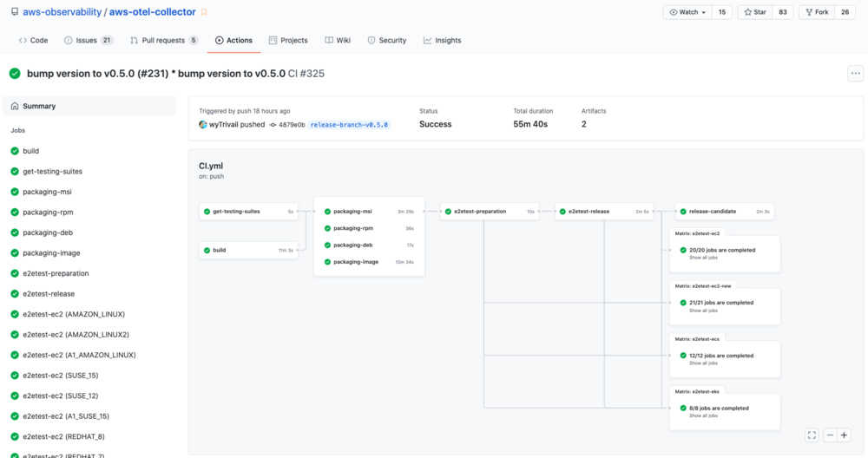This screenshot has height=458, width=868.
Task: Fork the repository
Action: point(817,12)
